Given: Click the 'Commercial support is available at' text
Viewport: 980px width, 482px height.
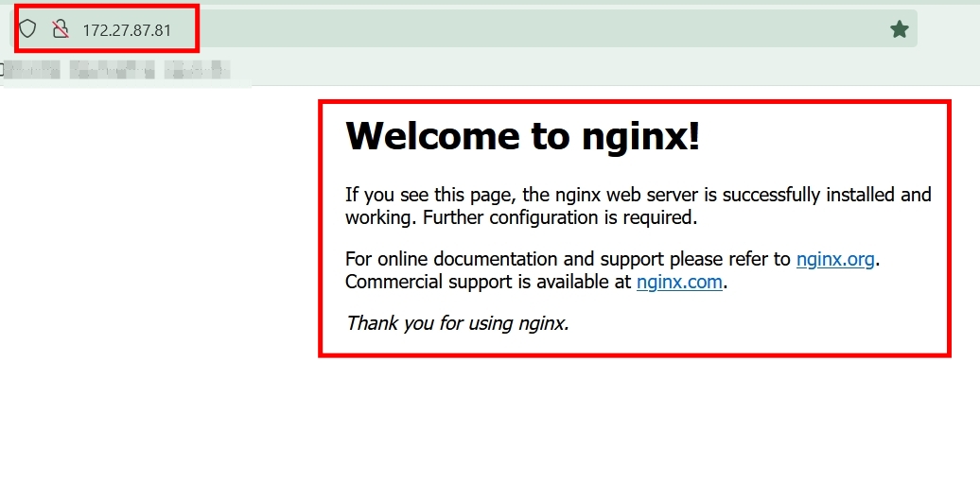Looking at the screenshot, I should [x=488, y=282].
